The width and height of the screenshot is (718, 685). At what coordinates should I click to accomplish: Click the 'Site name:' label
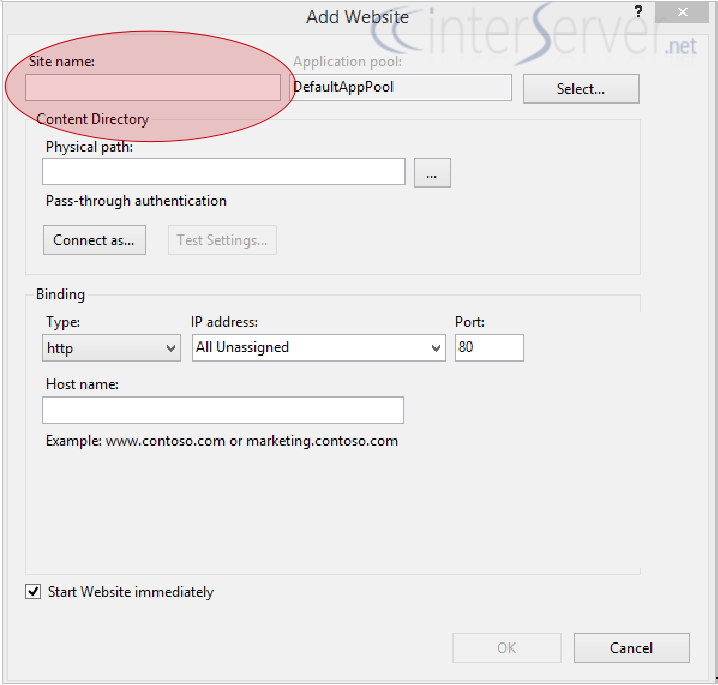coord(62,61)
